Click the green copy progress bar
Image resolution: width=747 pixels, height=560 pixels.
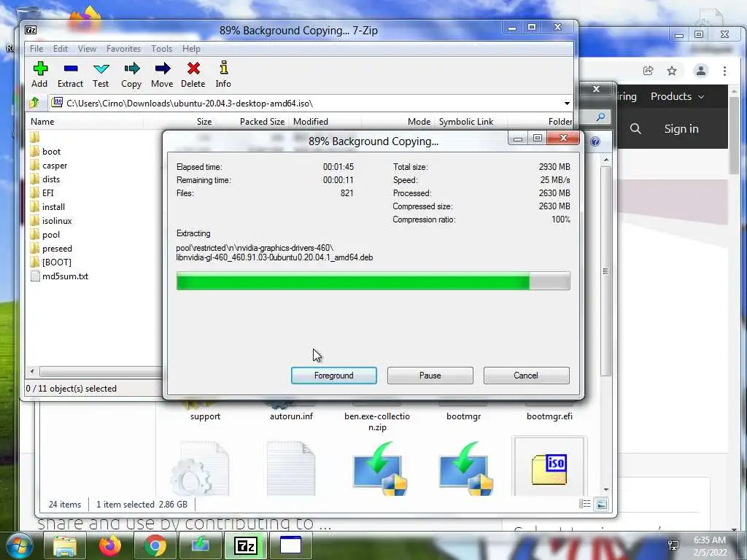tap(373, 281)
